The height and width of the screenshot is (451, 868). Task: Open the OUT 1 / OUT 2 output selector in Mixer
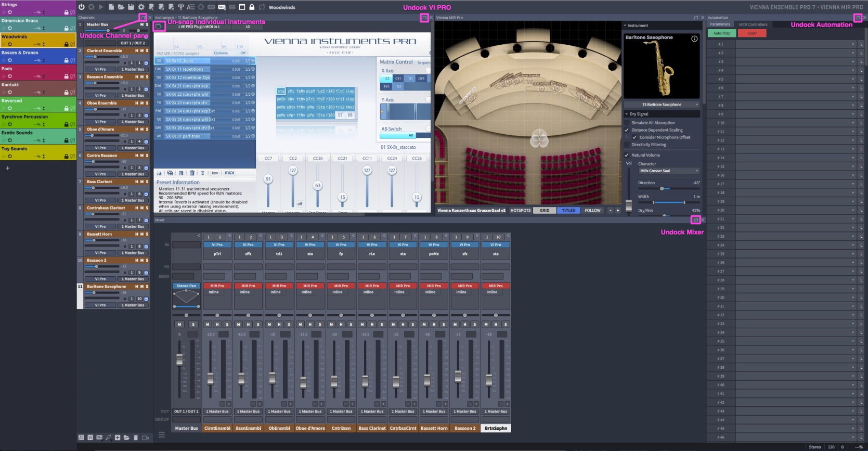(x=186, y=411)
